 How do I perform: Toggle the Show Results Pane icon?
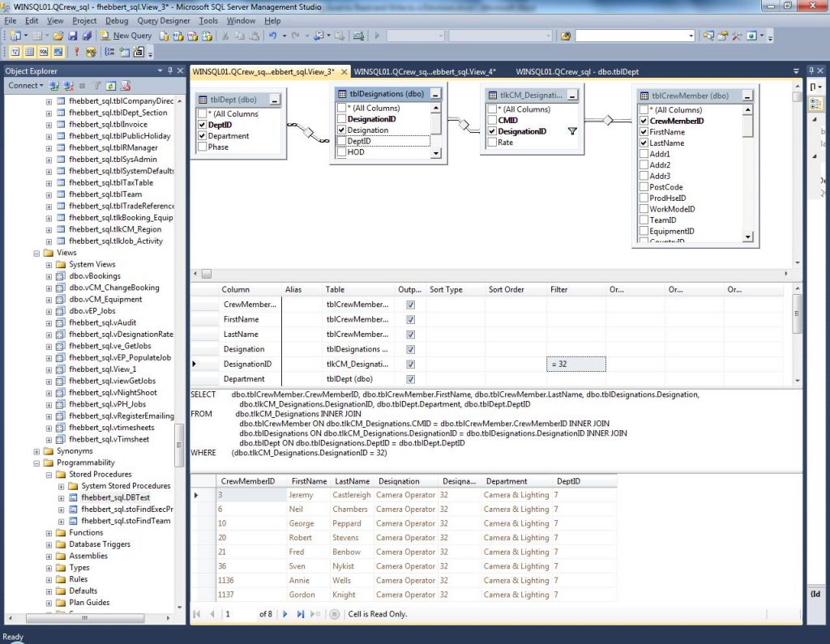[x=57, y=51]
